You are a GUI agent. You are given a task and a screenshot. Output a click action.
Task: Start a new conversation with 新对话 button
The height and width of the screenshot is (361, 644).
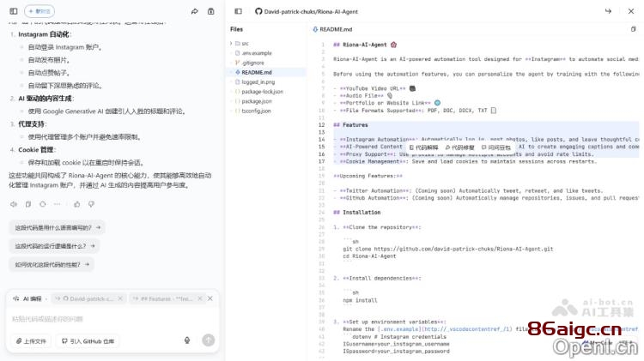point(39,11)
